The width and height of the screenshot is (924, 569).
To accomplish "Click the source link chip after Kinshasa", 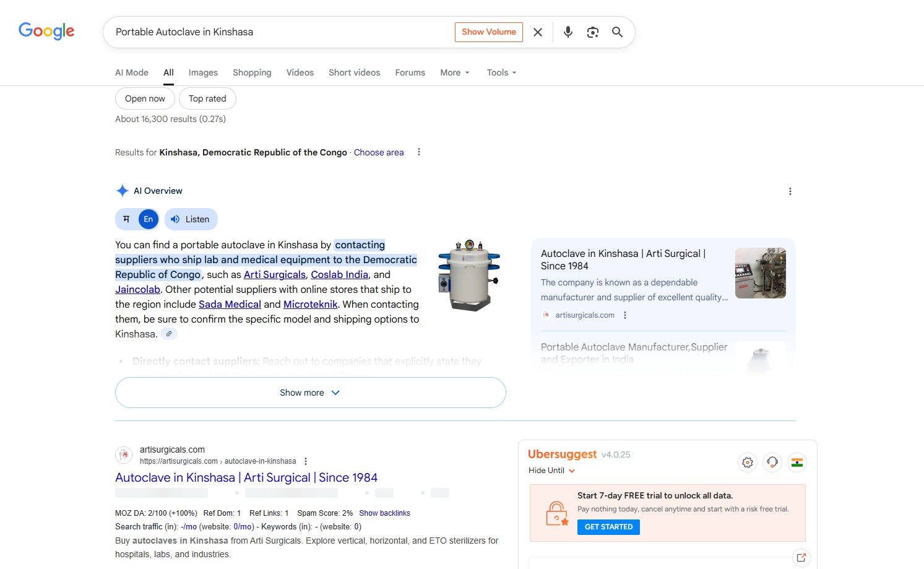I will pyautogui.click(x=169, y=334).
